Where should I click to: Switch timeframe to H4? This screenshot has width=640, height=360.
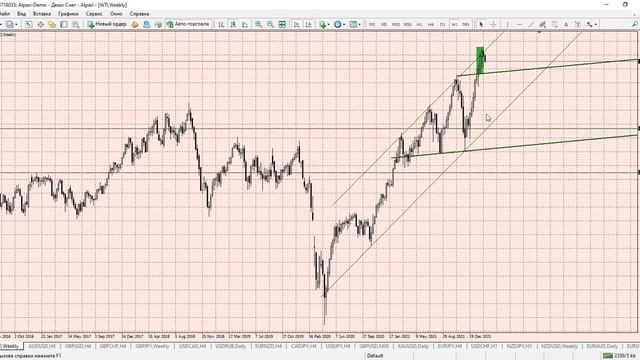[431, 24]
